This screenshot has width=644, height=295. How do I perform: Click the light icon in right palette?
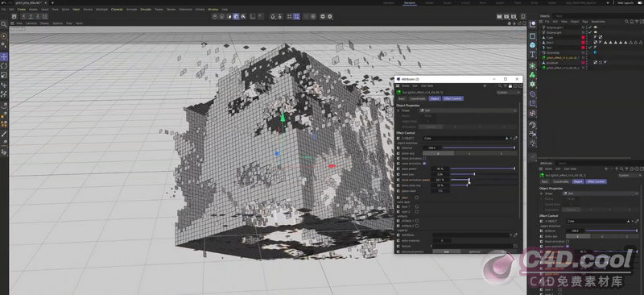(x=533, y=143)
